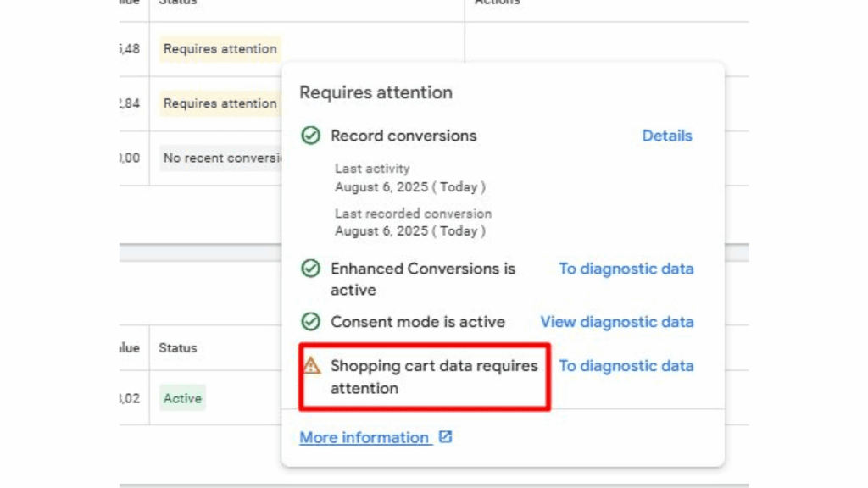Image resolution: width=868 pixels, height=488 pixels.
Task: Click the checkmark icon for Enhanced Conversions
Action: coord(311,269)
